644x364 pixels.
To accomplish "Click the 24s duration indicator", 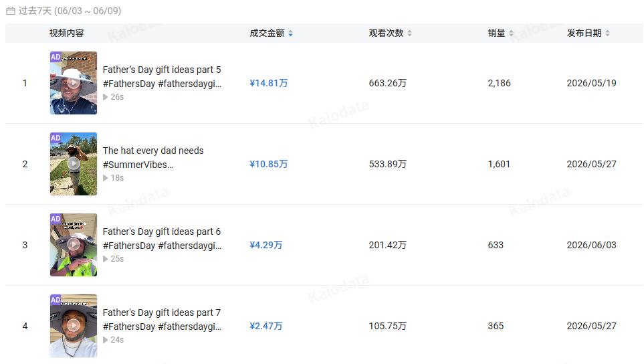I will (114, 340).
